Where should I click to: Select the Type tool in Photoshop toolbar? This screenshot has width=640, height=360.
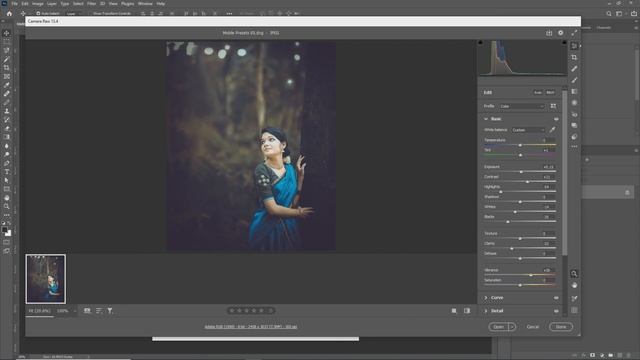tap(7, 172)
